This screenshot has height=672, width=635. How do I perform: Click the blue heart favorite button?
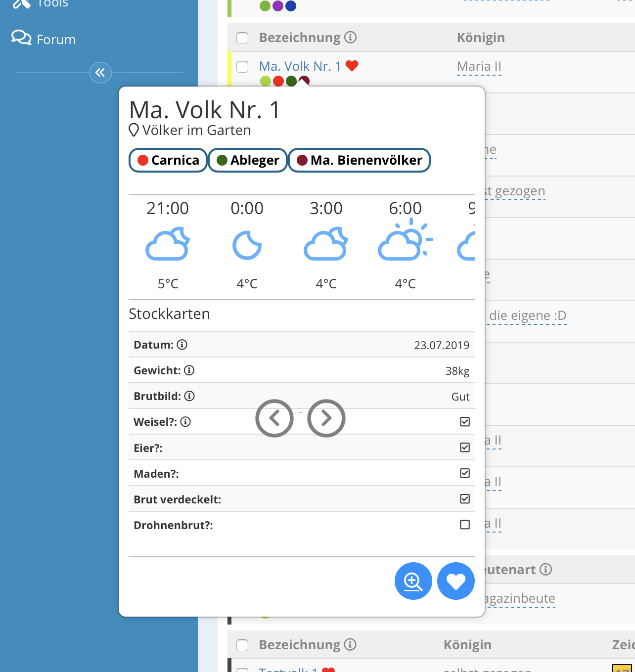(x=456, y=581)
